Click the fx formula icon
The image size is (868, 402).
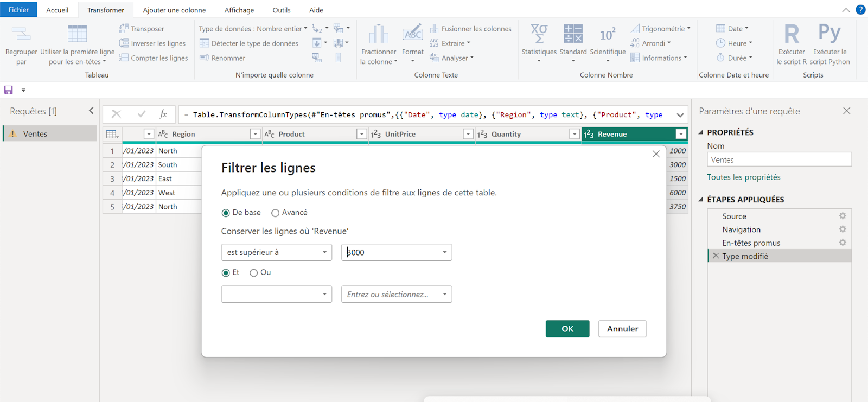pyautogui.click(x=163, y=114)
